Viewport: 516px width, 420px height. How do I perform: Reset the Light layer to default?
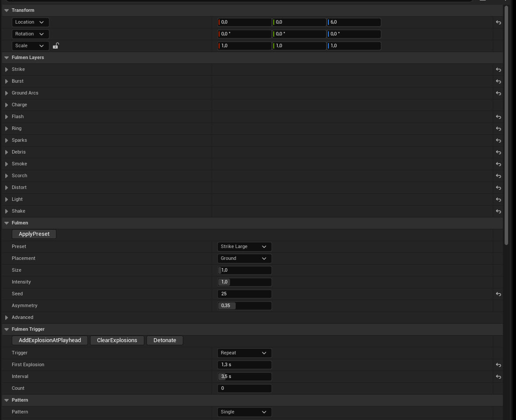point(498,199)
